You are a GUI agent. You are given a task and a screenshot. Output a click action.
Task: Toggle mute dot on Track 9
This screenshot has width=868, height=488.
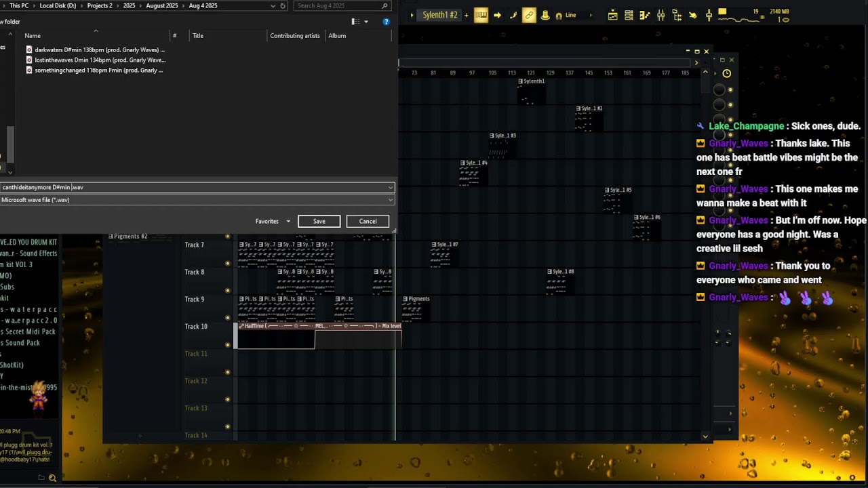tap(228, 317)
